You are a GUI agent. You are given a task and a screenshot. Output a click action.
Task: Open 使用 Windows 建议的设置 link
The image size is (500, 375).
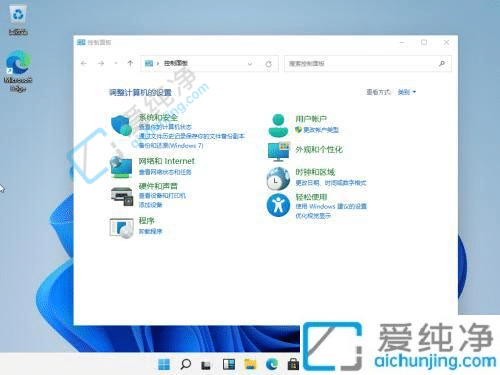(331, 207)
